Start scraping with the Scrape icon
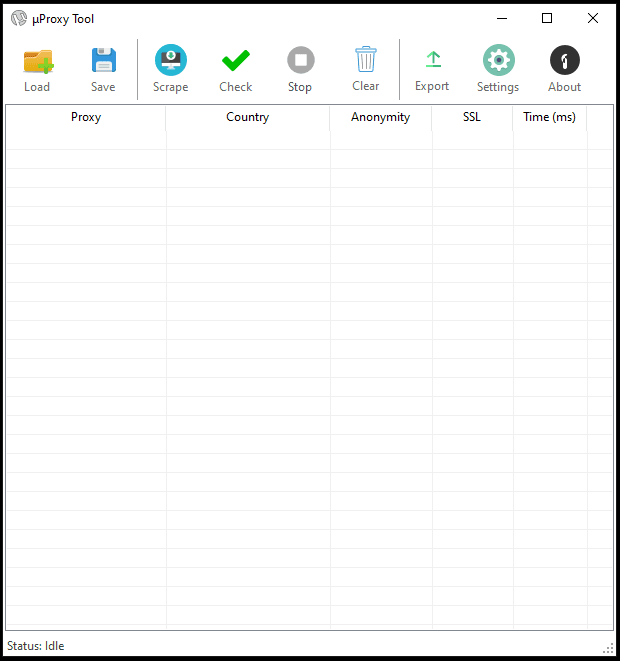620x661 pixels. [171, 60]
